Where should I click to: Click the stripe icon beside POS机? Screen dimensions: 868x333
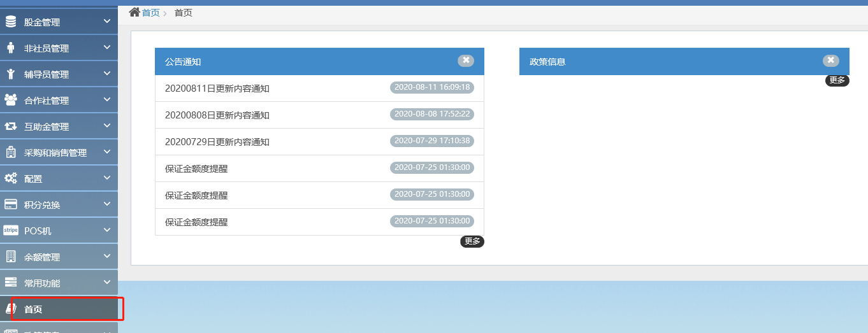10,230
